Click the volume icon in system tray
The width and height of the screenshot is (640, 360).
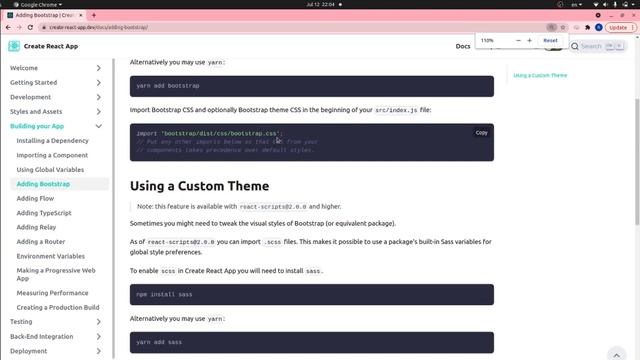pos(605,4)
